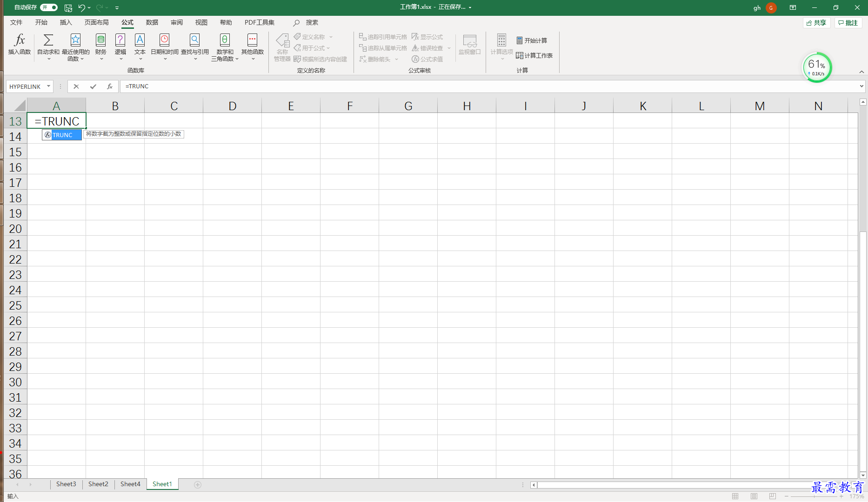Click the horizontal scrollbar left arrow
Screen dimensions: 868x502
point(534,485)
